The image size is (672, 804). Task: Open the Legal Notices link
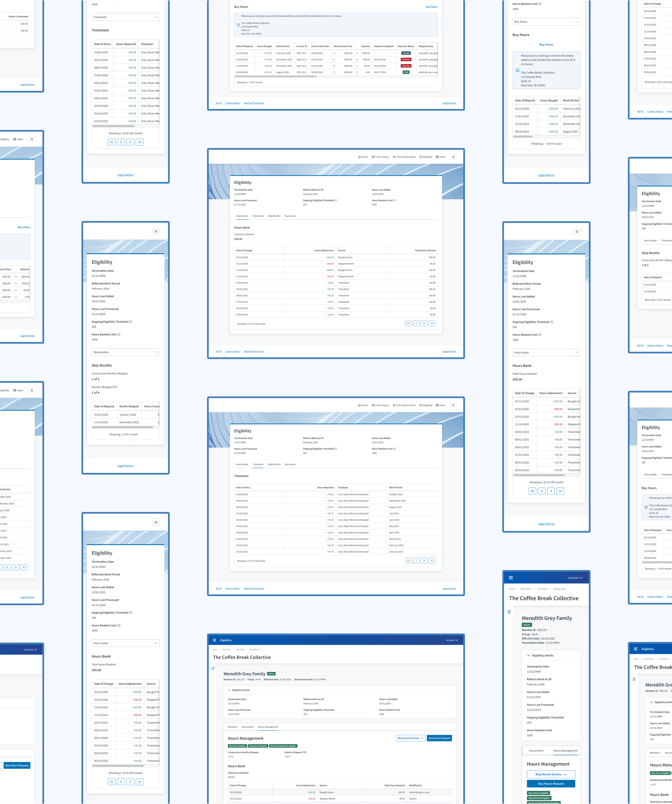click(x=449, y=351)
